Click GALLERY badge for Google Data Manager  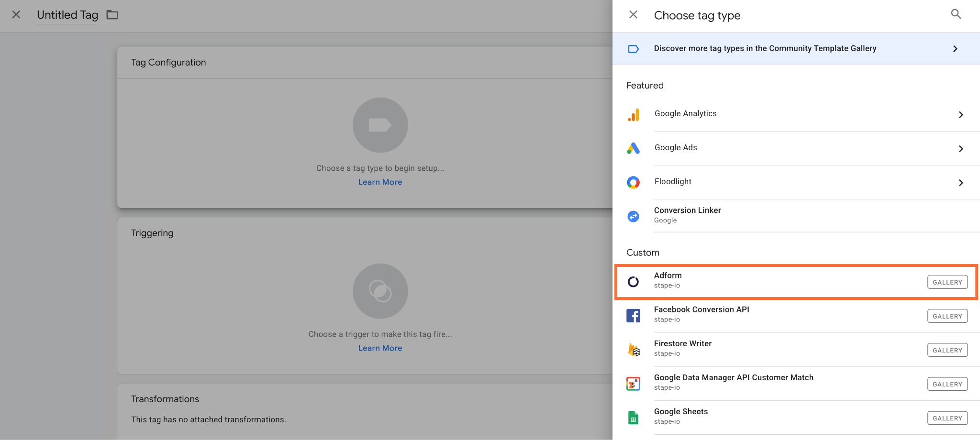click(x=947, y=384)
